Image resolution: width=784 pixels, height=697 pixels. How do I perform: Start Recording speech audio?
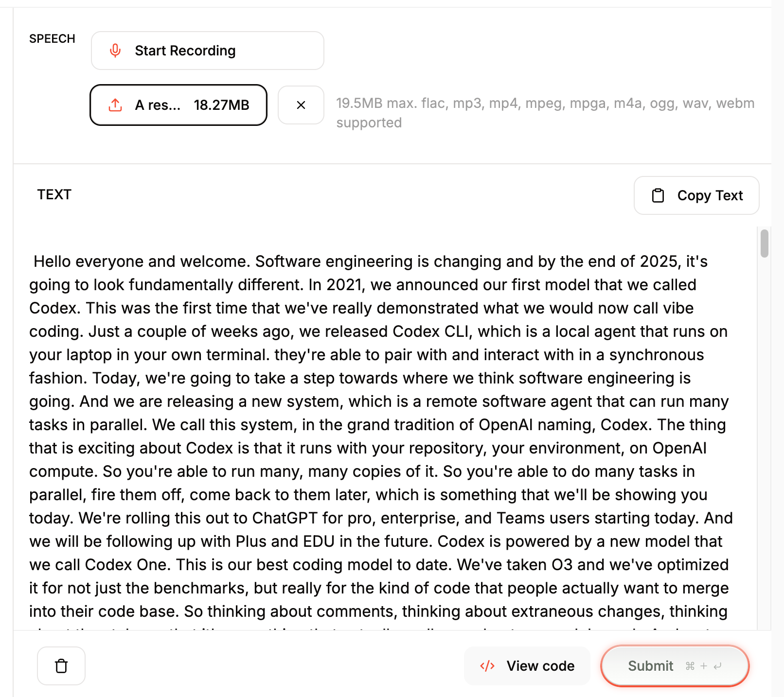pos(185,51)
